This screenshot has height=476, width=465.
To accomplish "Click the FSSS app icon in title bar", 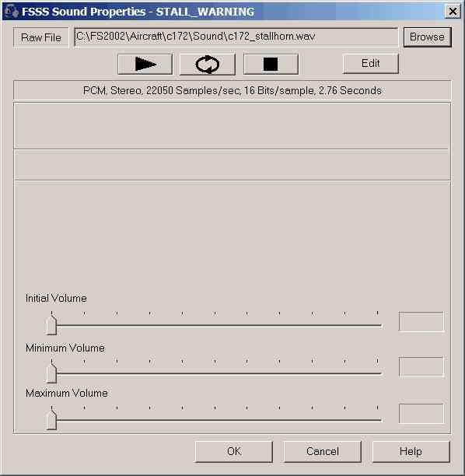I will coord(12,12).
